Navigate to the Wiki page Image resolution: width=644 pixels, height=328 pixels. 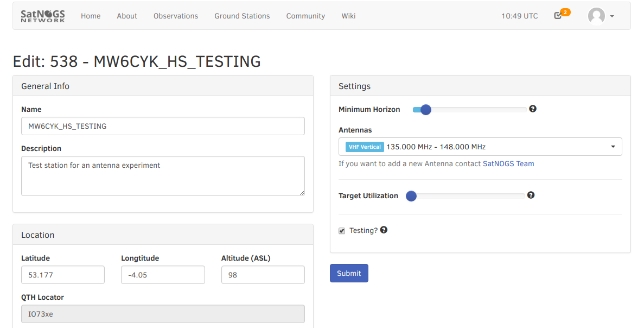(348, 16)
